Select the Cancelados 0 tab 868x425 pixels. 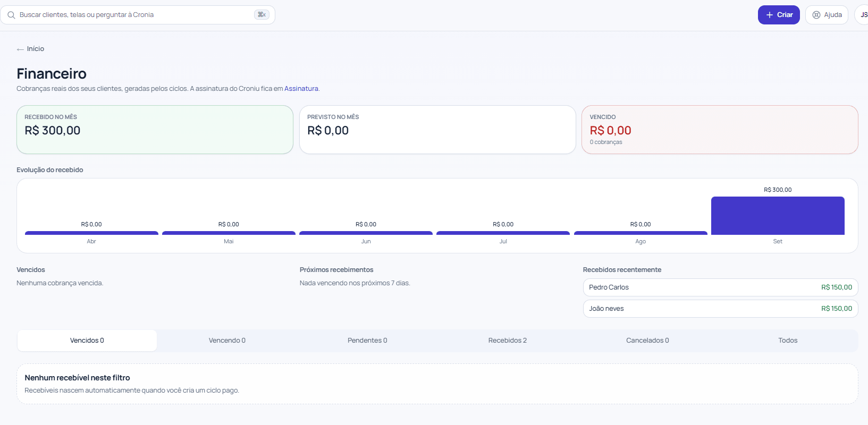[x=647, y=341]
